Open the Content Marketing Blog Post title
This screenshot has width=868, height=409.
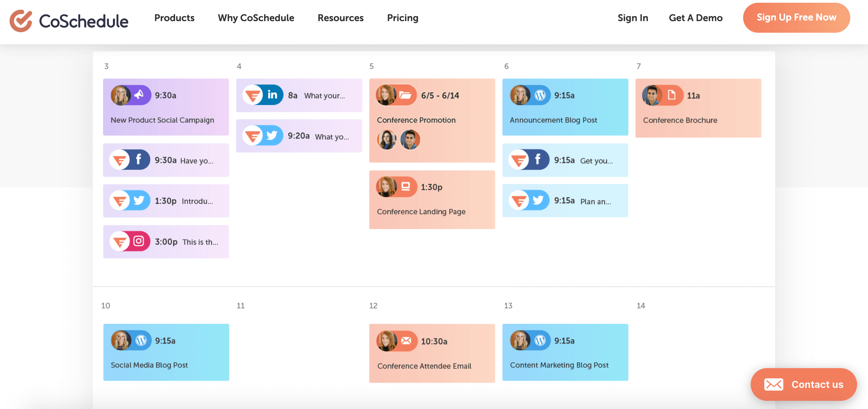point(559,365)
